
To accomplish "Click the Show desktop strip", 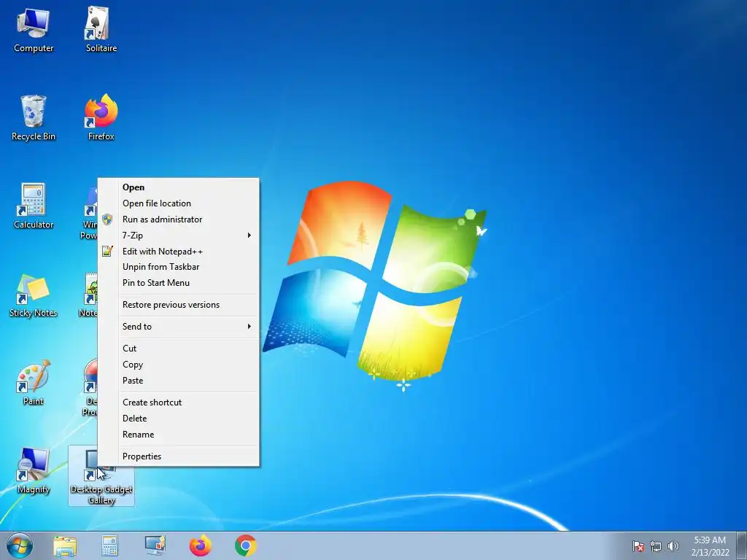I will tap(742, 545).
